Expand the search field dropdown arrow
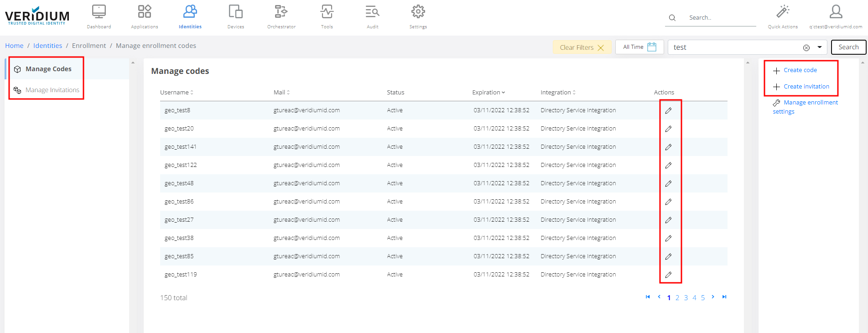The image size is (868, 333). pos(820,47)
